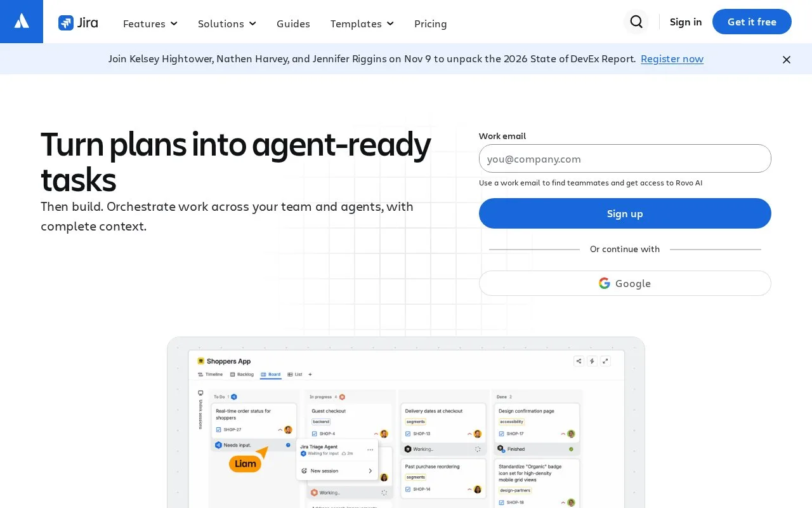Follow the Register now link
812x508 pixels.
pyautogui.click(x=672, y=59)
